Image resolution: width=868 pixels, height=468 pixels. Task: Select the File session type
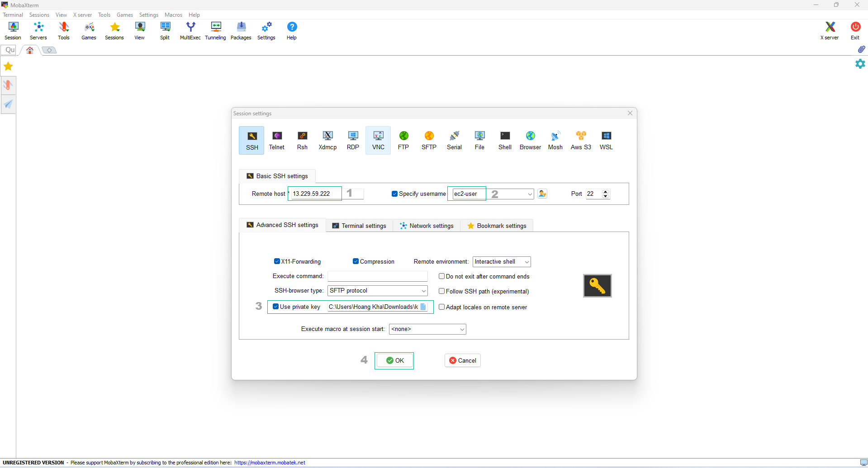coord(479,141)
